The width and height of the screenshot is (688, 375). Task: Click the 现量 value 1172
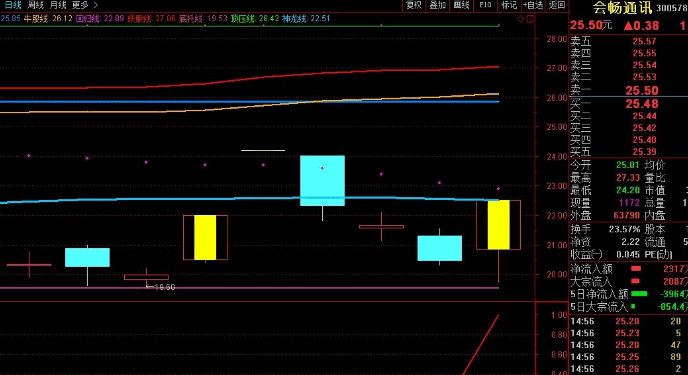pyautogui.click(x=629, y=203)
